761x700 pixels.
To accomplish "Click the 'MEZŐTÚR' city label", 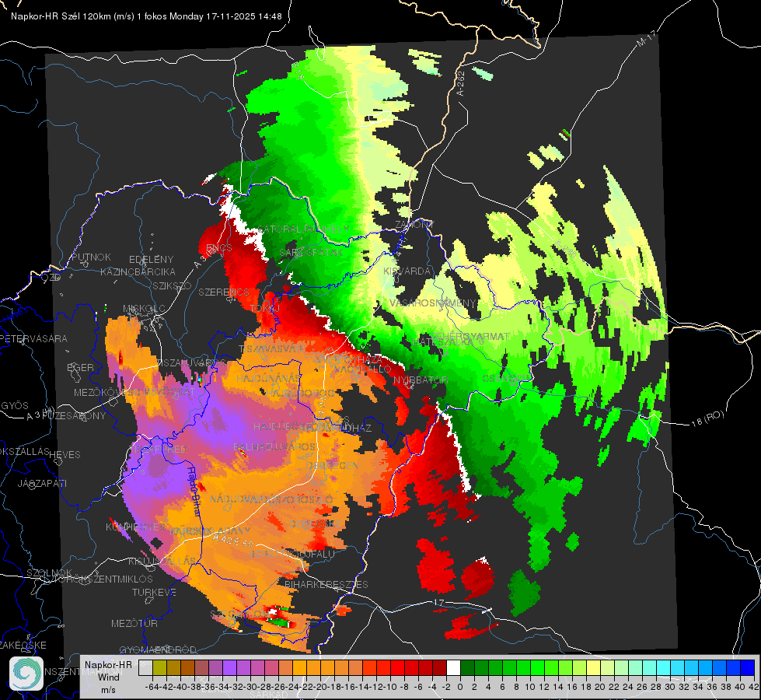I will click(x=134, y=623).
